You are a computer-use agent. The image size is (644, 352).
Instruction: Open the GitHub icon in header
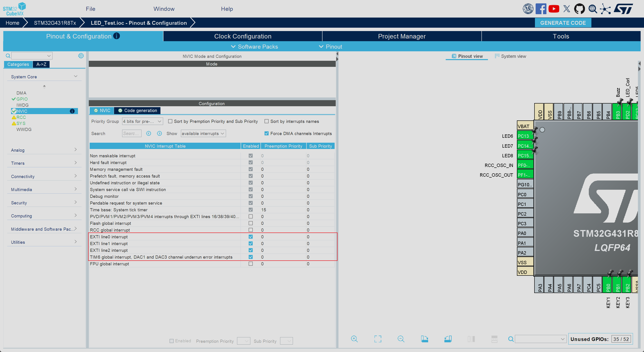[x=579, y=9]
